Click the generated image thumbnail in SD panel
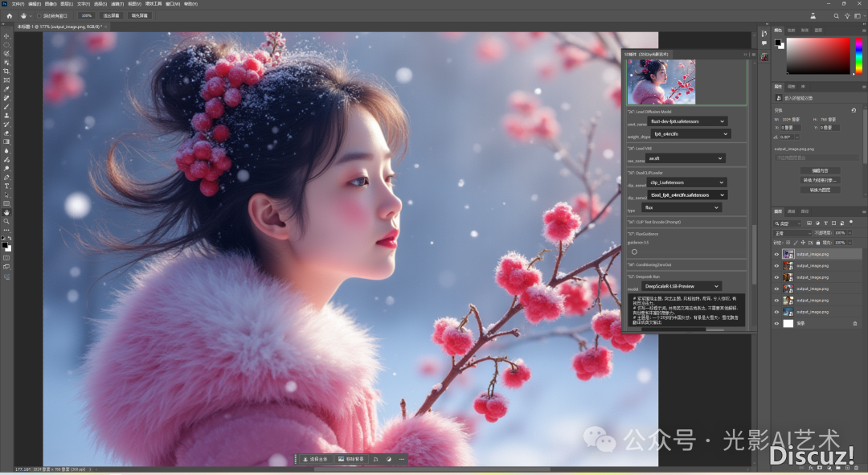 coord(661,82)
